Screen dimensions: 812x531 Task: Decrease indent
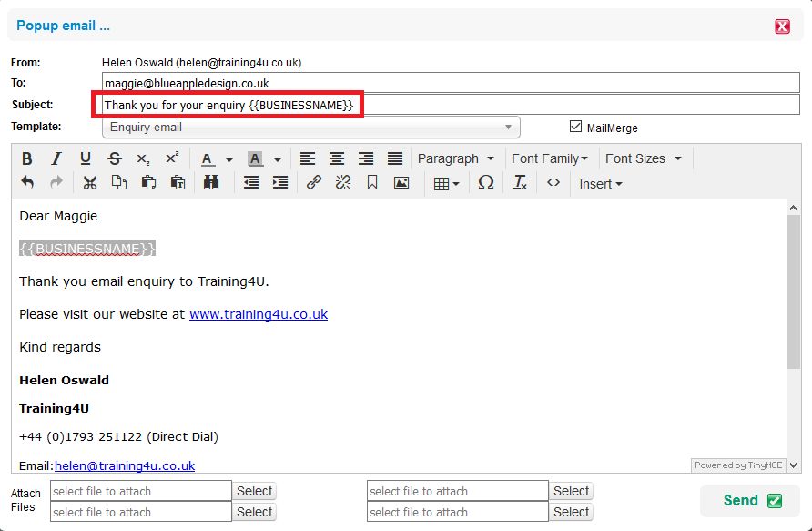coord(251,183)
